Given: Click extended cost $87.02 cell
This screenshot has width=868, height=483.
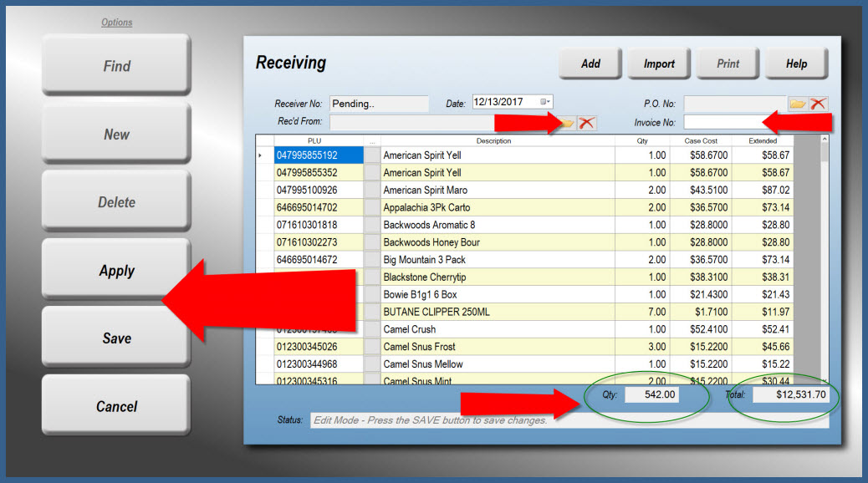Looking at the screenshot, I should coord(763,190).
